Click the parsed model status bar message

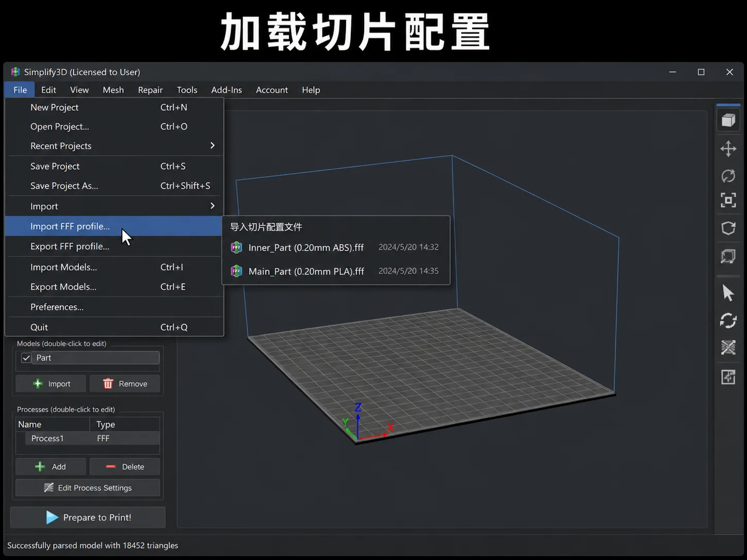coord(93,545)
